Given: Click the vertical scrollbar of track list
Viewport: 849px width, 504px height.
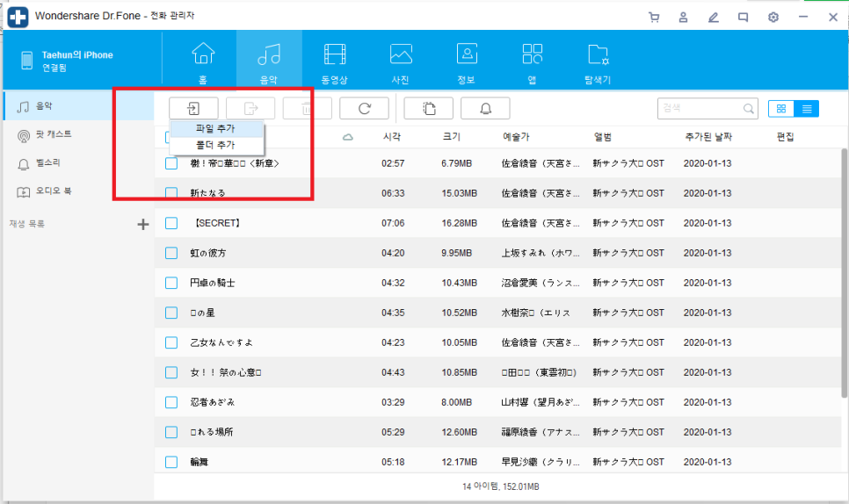Looking at the screenshot, I should (x=844, y=273).
